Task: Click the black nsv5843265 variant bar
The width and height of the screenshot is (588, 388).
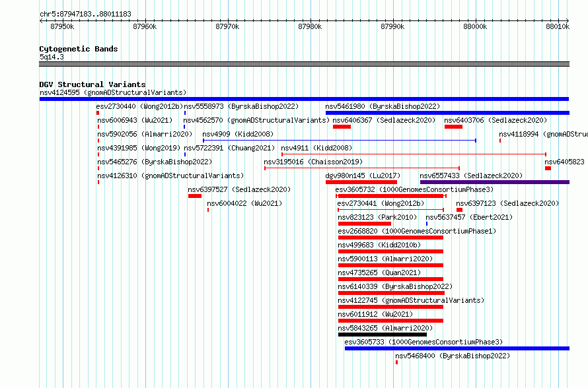Action: pyautogui.click(x=383, y=335)
